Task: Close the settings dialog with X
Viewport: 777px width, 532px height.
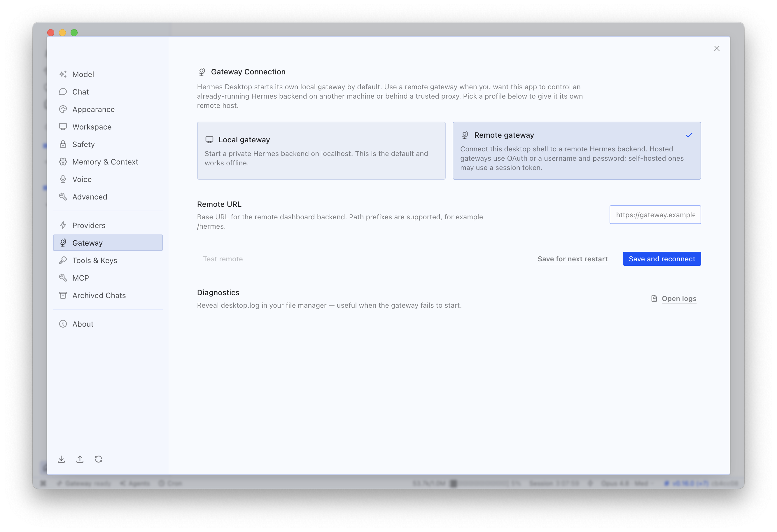Action: pyautogui.click(x=717, y=48)
